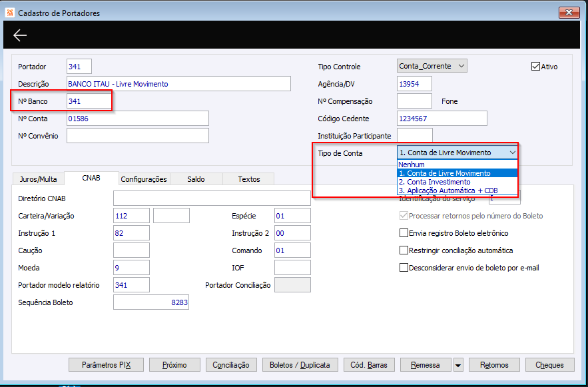
Task: Expand the arrow next to Remessa button
Action: coord(459,365)
